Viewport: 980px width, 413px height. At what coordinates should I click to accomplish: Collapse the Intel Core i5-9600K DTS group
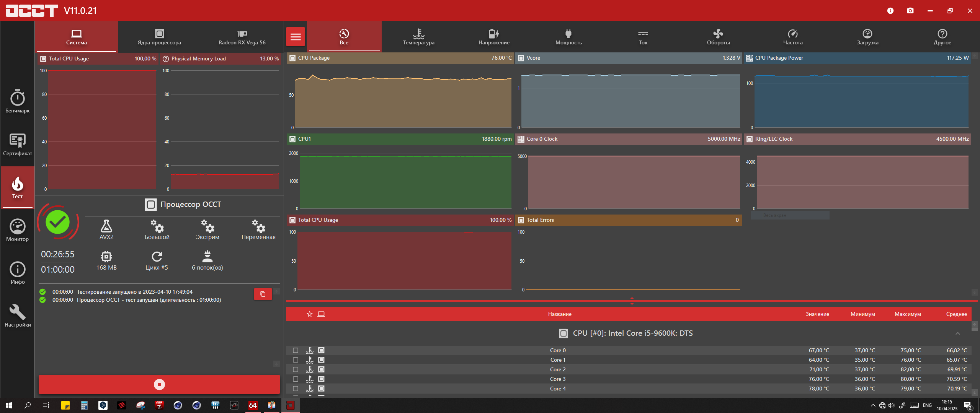957,333
